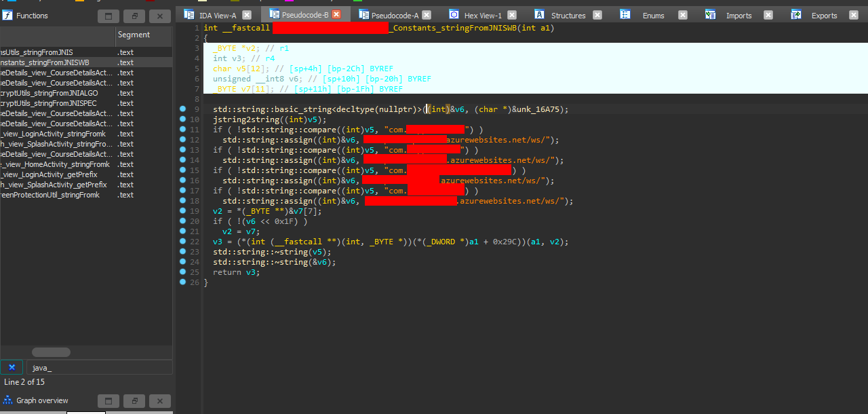Screen dimensions: 868x414
Task: Toggle breakpoint dot on line 23
Action: click(x=182, y=252)
